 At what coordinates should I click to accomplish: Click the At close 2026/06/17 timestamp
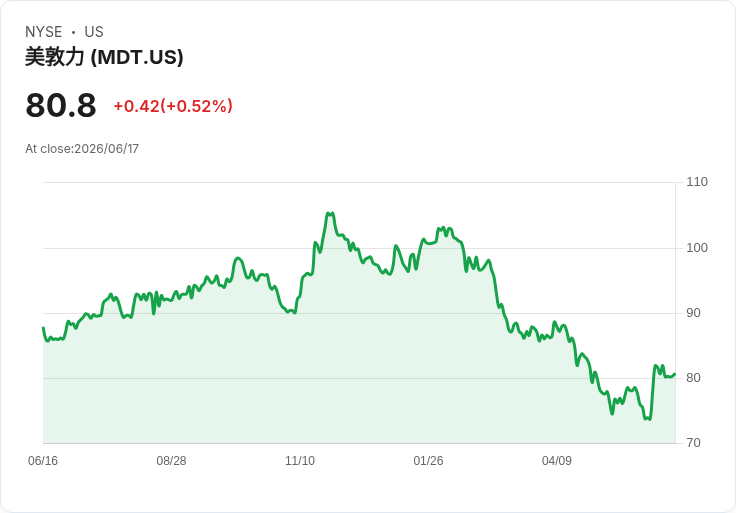[x=82, y=149]
